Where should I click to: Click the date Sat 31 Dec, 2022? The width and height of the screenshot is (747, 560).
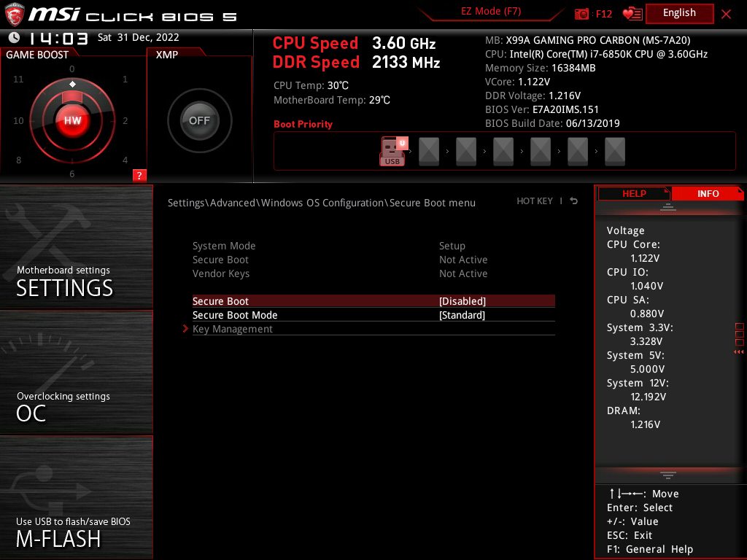click(138, 37)
